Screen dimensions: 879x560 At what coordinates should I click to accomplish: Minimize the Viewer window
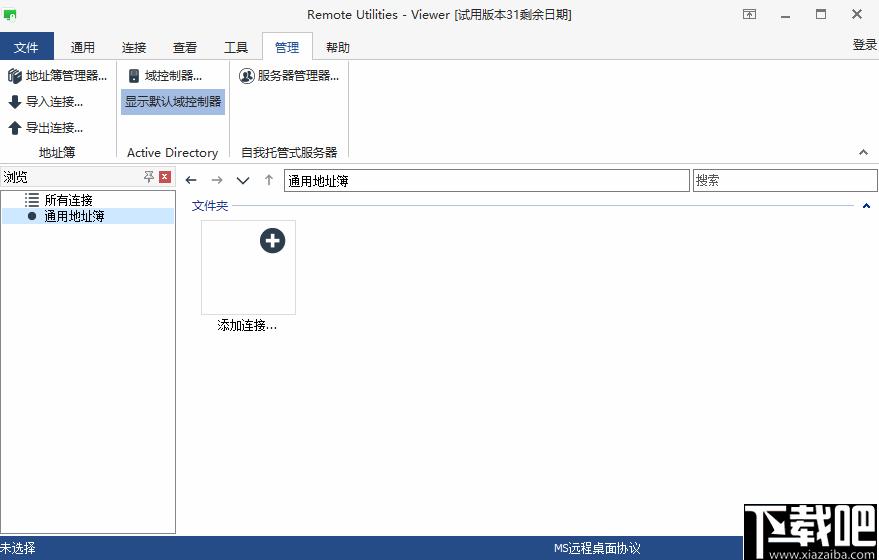pyautogui.click(x=785, y=15)
